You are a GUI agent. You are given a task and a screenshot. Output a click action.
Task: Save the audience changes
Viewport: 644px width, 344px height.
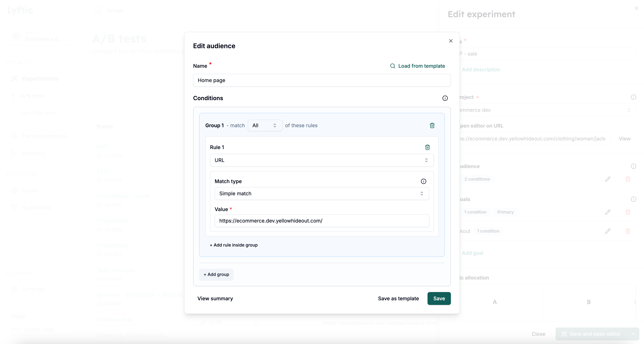pyautogui.click(x=439, y=298)
